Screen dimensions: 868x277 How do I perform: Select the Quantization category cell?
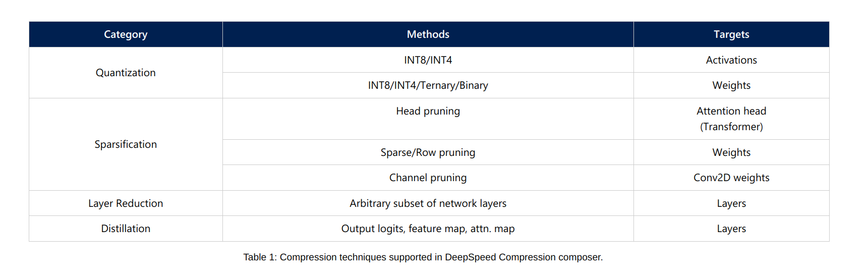coord(126,73)
